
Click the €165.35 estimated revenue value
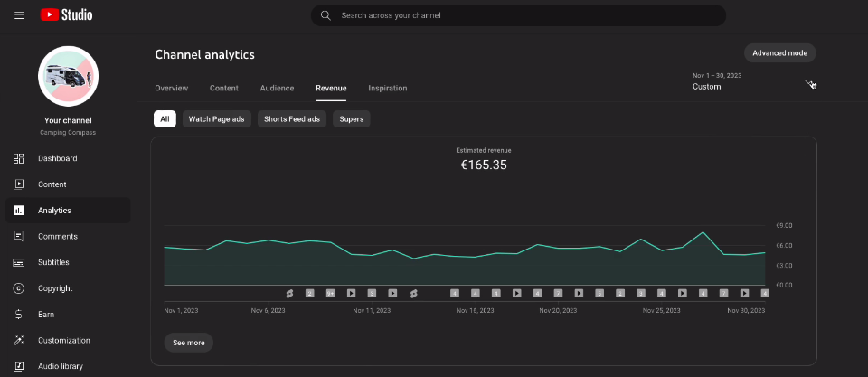484,165
